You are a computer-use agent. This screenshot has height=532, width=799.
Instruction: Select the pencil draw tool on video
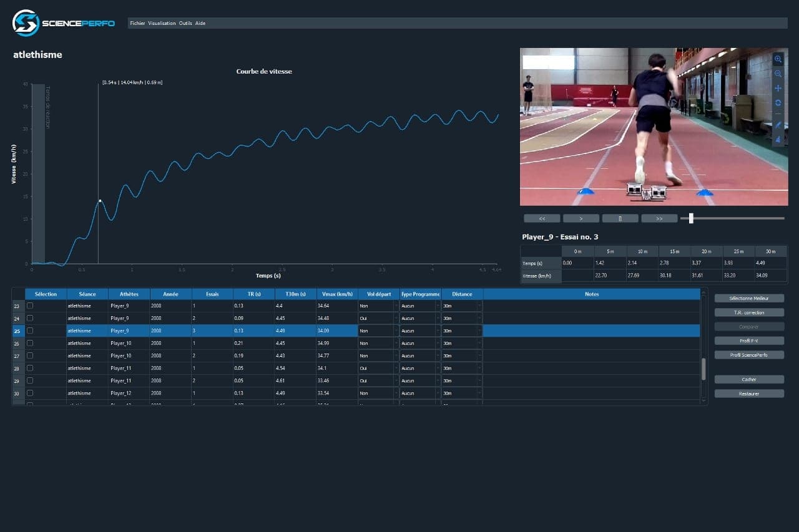pyautogui.click(x=778, y=125)
